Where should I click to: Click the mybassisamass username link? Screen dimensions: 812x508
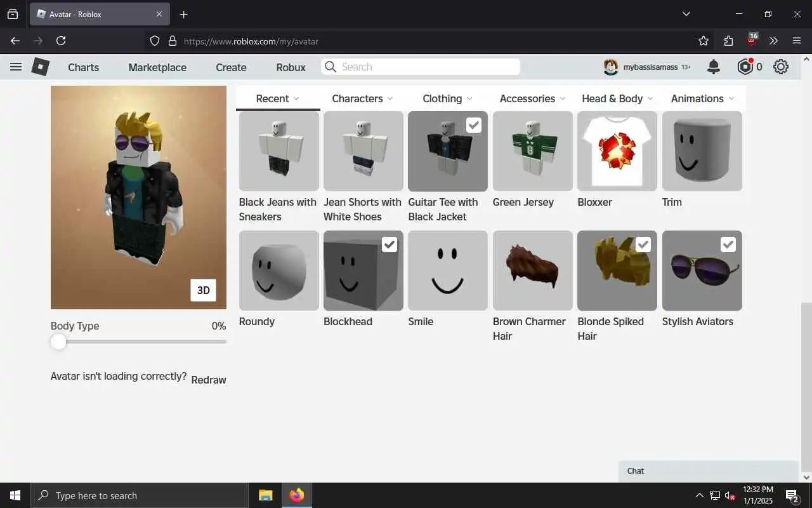[650, 67]
